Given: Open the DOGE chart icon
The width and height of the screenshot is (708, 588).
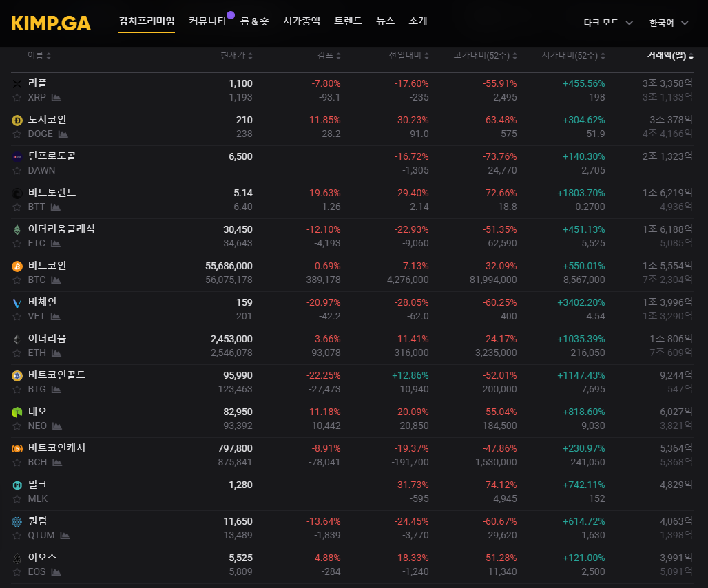Looking at the screenshot, I should click(x=63, y=134).
